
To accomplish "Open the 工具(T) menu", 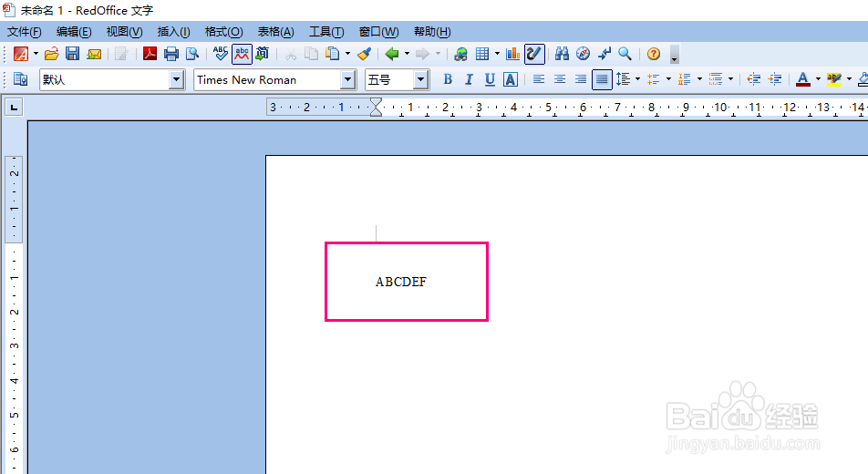I will click(x=326, y=32).
